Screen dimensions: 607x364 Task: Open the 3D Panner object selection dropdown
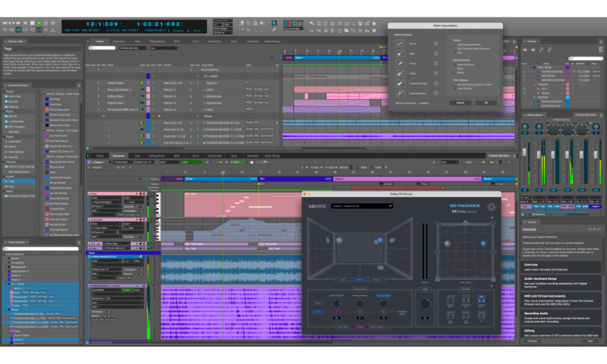point(362,206)
